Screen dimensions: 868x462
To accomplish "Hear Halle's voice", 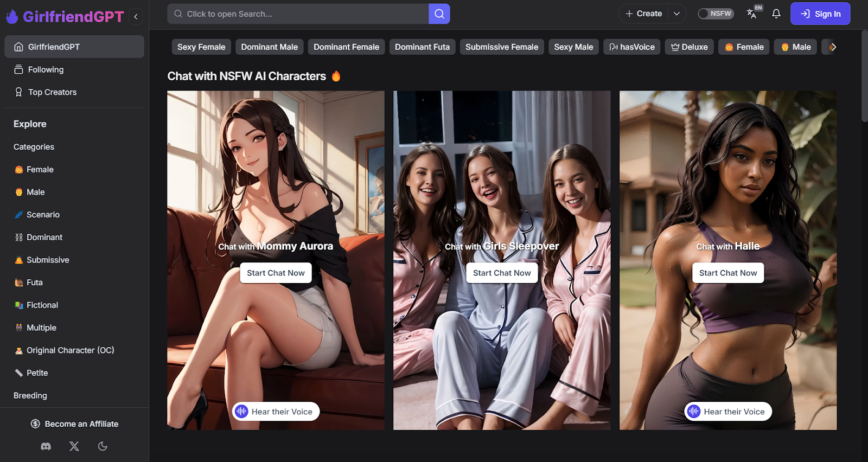I will tap(728, 412).
